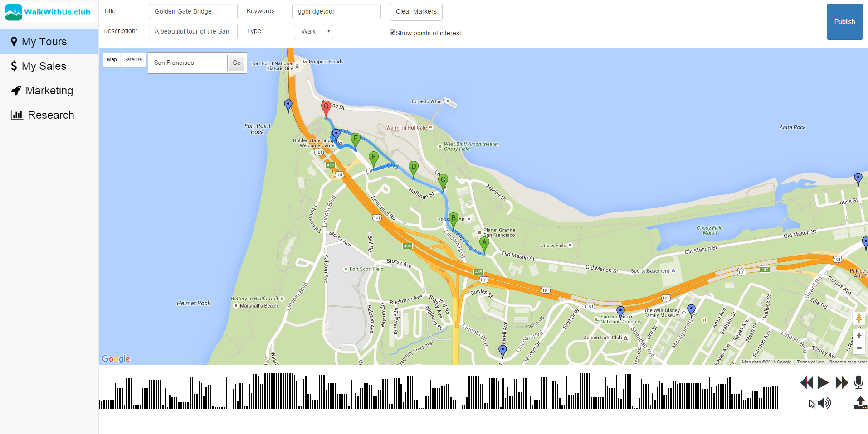
Task: Click the speaker volume icon
Action: (x=824, y=403)
